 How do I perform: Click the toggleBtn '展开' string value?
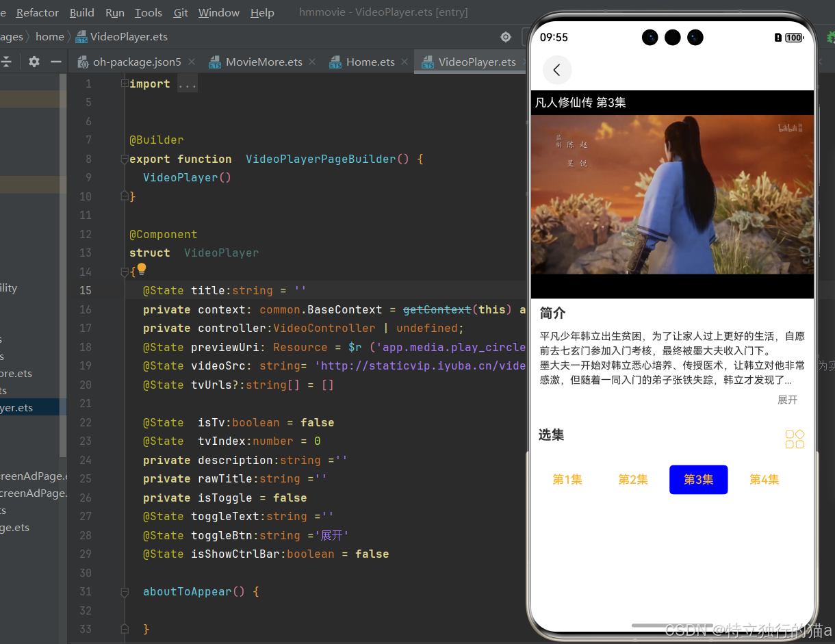pyautogui.click(x=331, y=535)
